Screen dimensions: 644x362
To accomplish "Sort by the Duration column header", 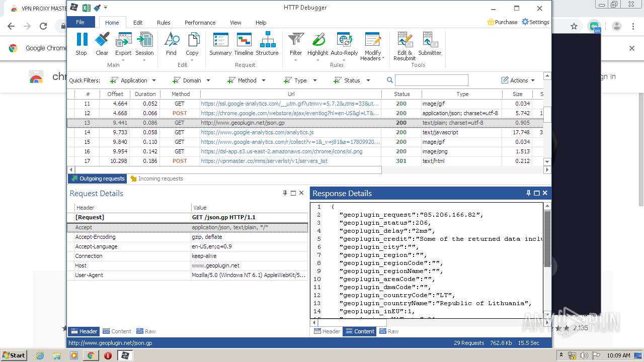I will [145, 94].
